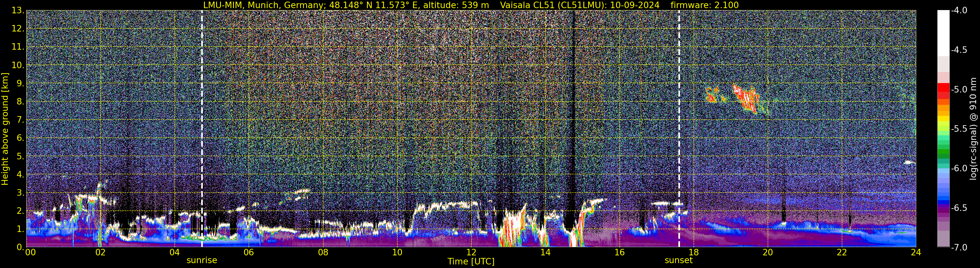This screenshot has width=980, height=268.
Task: Click the 00 tick label on the time axis
Action: point(31,252)
